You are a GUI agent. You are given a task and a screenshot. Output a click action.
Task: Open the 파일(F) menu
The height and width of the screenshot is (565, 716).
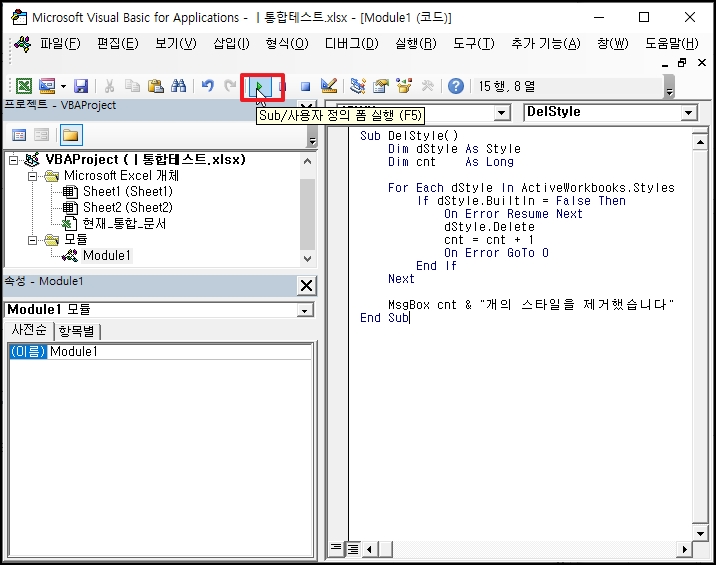tap(60, 43)
